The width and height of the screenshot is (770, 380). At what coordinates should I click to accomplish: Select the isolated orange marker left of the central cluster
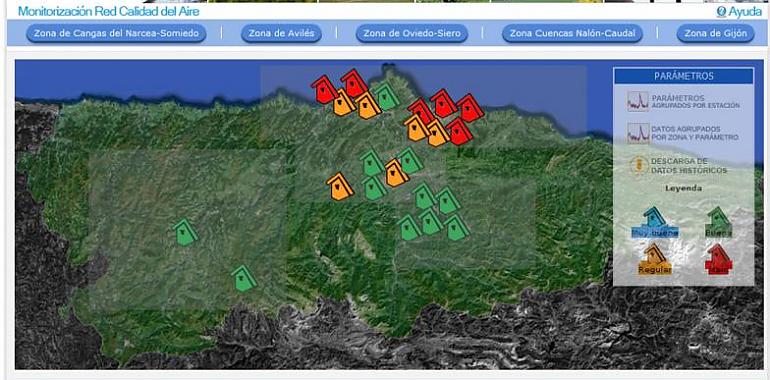(x=339, y=187)
